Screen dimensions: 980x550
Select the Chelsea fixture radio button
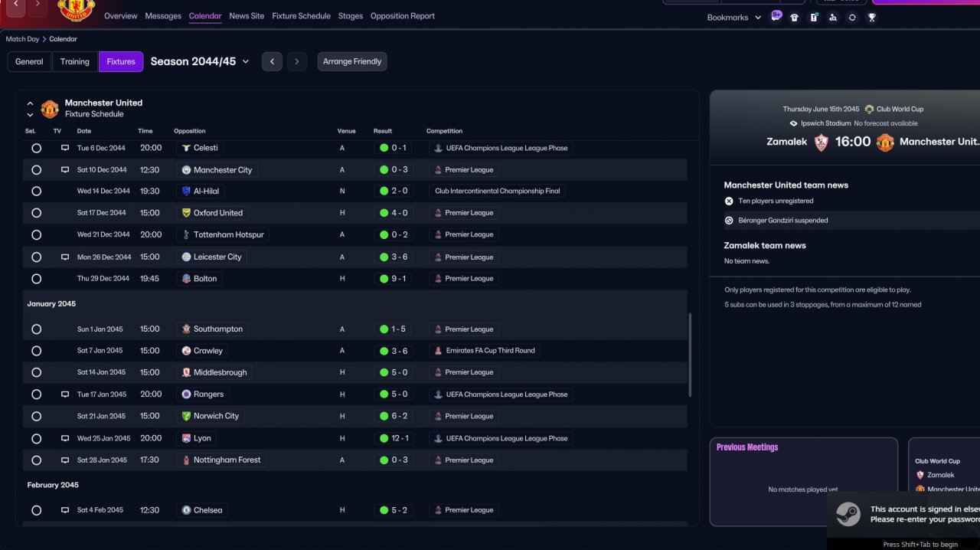(36, 510)
